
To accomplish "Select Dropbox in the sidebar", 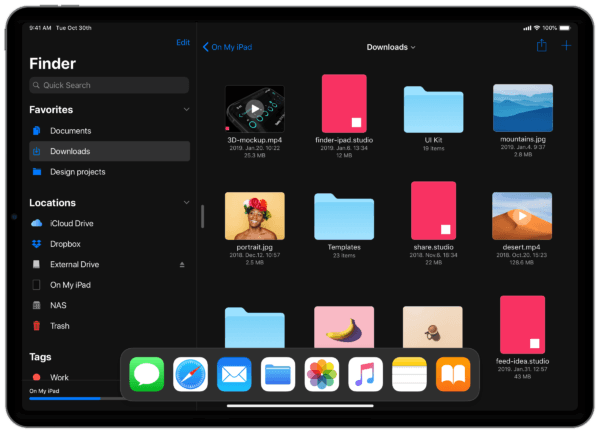I will (x=65, y=244).
